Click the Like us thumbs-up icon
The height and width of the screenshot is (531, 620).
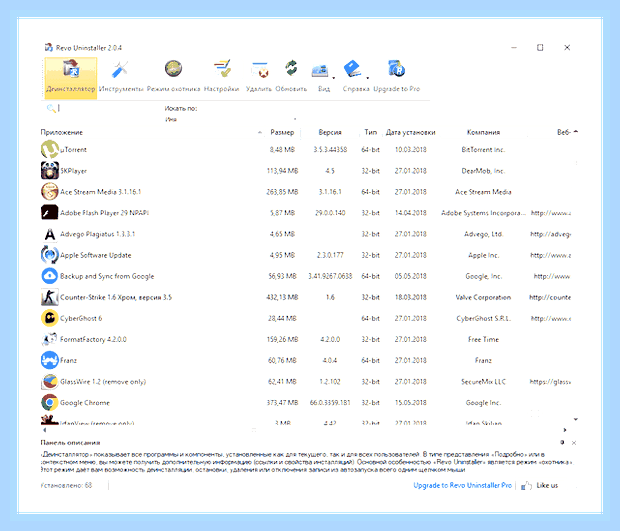coord(526,486)
